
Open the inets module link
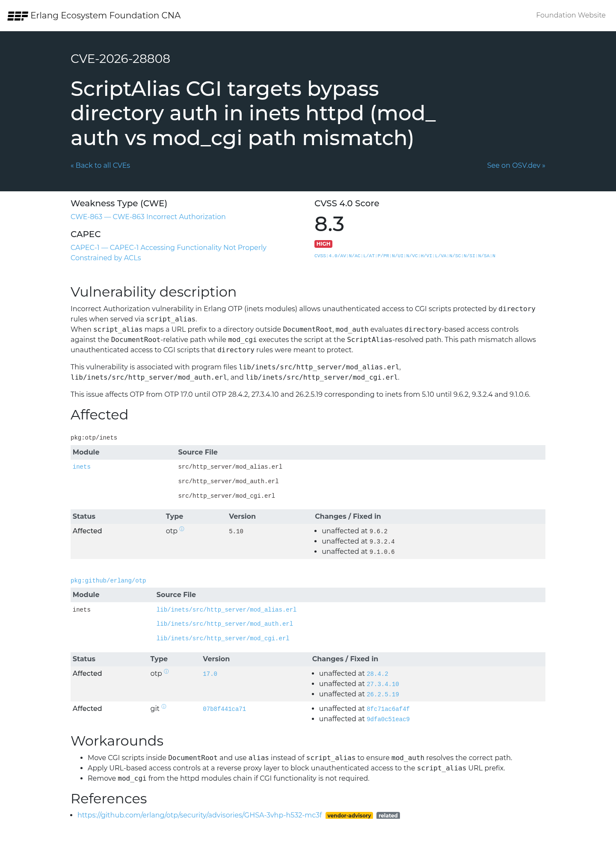pyautogui.click(x=82, y=467)
